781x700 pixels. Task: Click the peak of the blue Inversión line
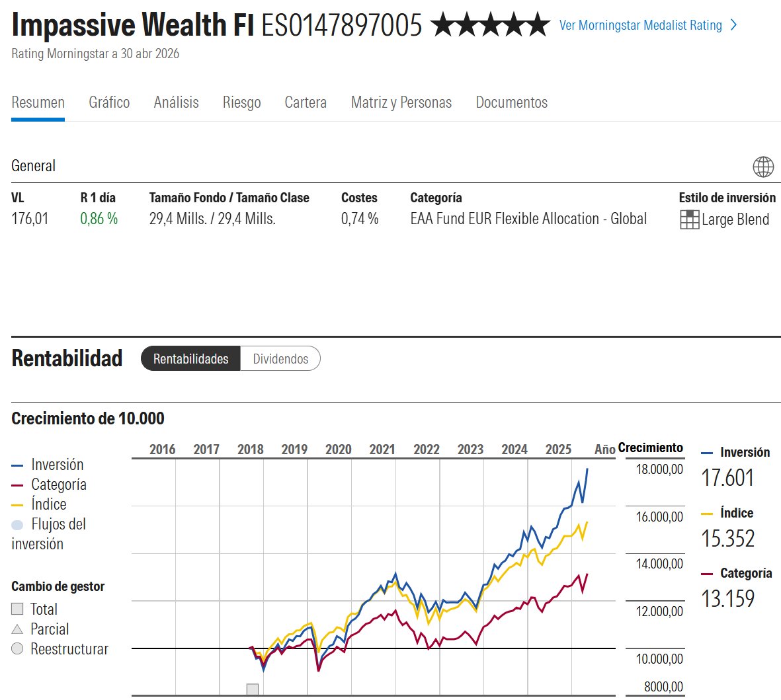587,469
